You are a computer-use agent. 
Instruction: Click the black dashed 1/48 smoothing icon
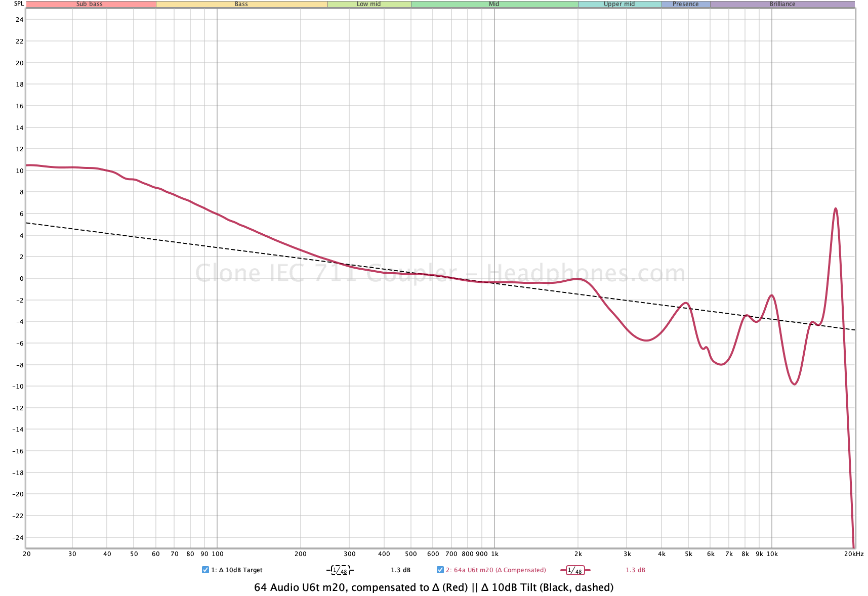pos(340,570)
